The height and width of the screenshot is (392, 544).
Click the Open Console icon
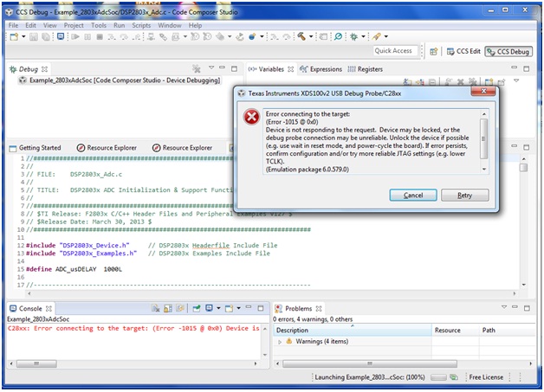click(229, 308)
